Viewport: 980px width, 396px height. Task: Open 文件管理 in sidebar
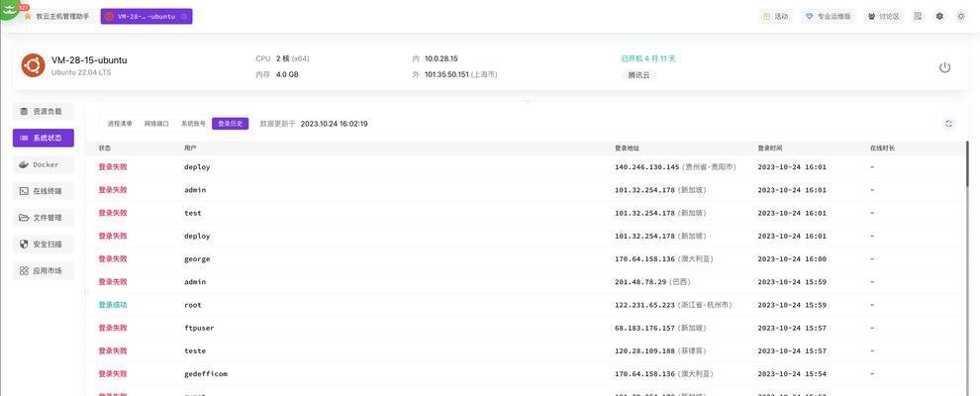pos(44,218)
